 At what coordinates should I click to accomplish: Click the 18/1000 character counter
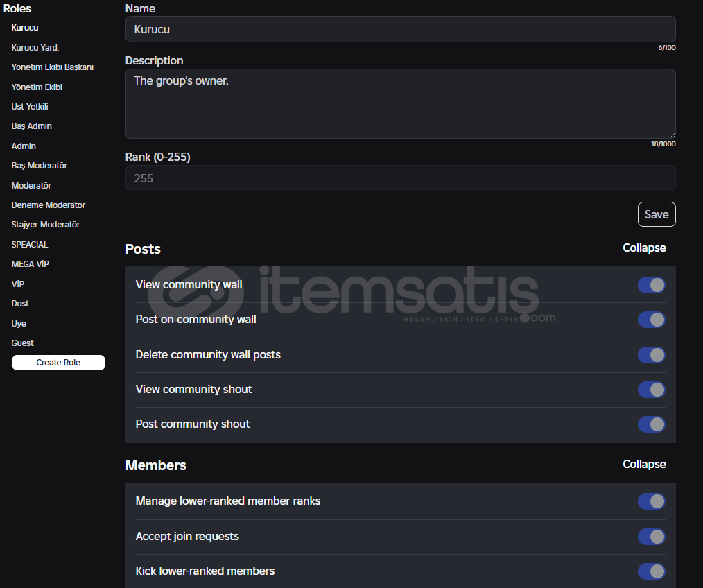point(663,144)
